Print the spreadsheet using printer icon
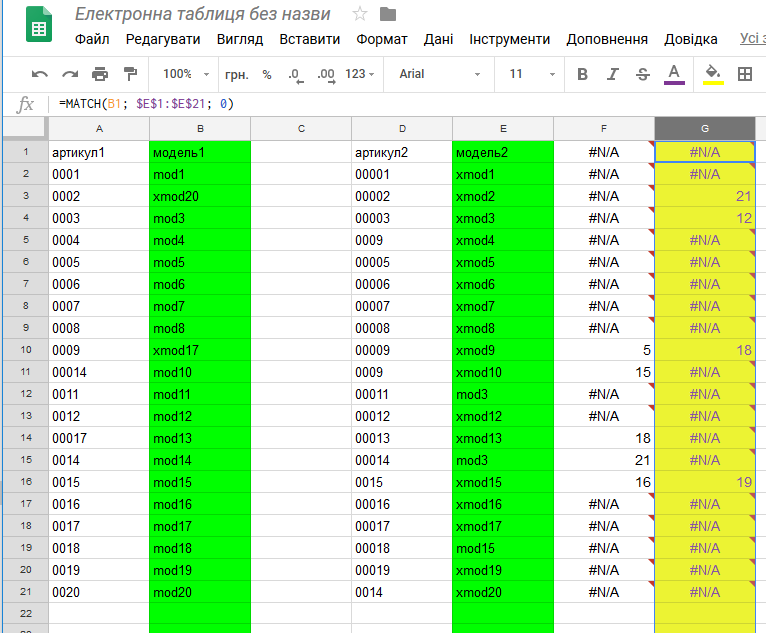The height and width of the screenshot is (633, 766). click(100, 74)
